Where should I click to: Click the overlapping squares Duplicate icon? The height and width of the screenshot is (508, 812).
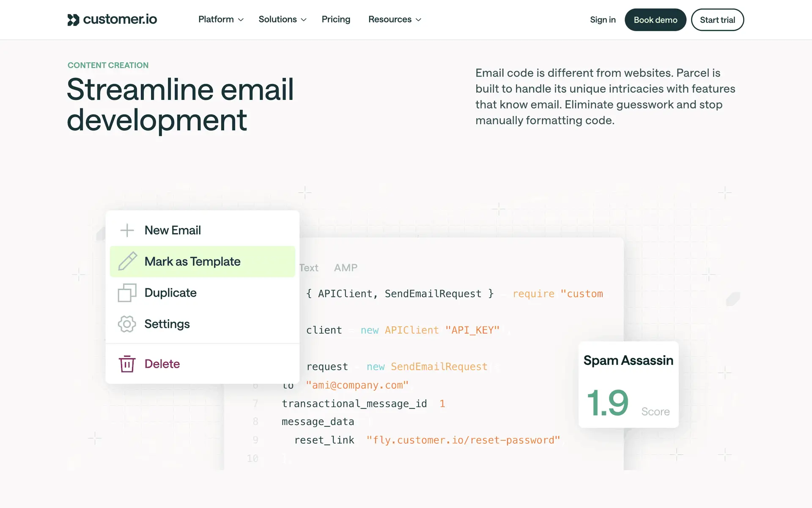(x=127, y=293)
